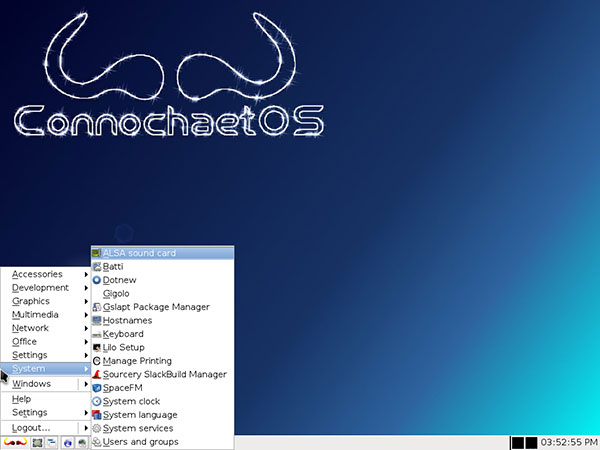Click the System language icon
This screenshot has width=600, height=450.
coord(97,415)
